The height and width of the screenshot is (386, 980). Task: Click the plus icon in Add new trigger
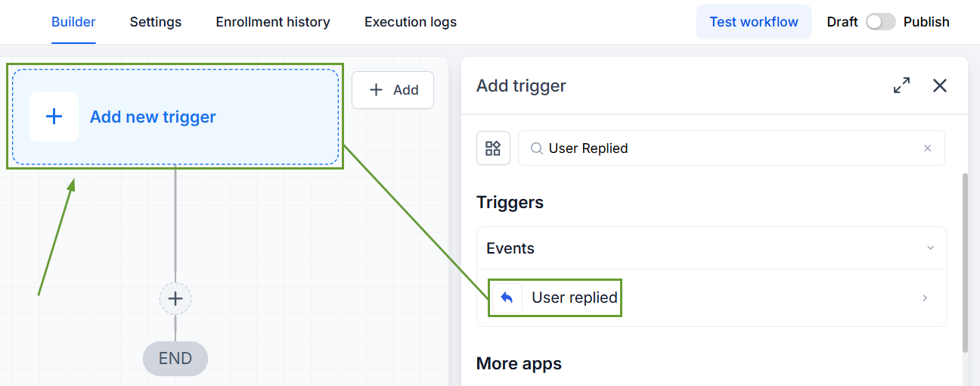[x=54, y=117]
